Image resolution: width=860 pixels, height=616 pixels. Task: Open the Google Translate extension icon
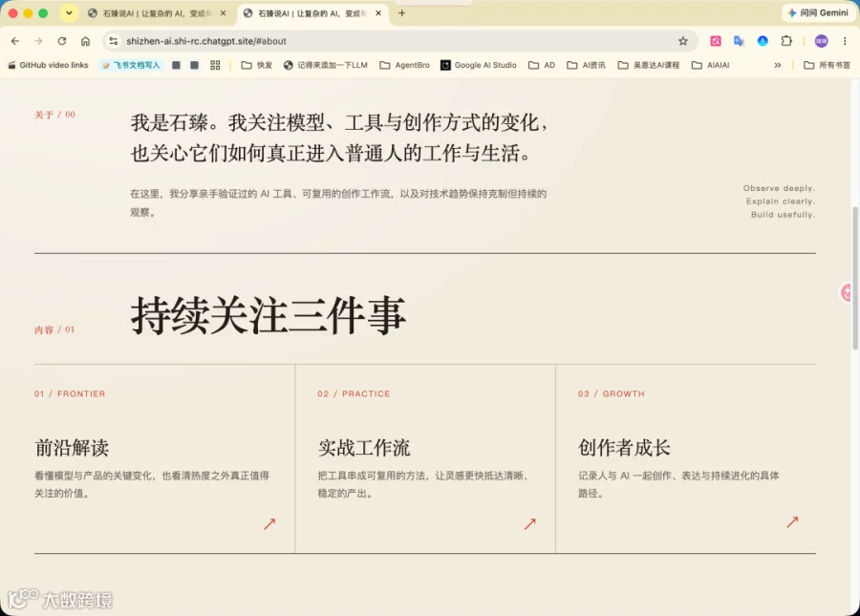[x=739, y=41]
